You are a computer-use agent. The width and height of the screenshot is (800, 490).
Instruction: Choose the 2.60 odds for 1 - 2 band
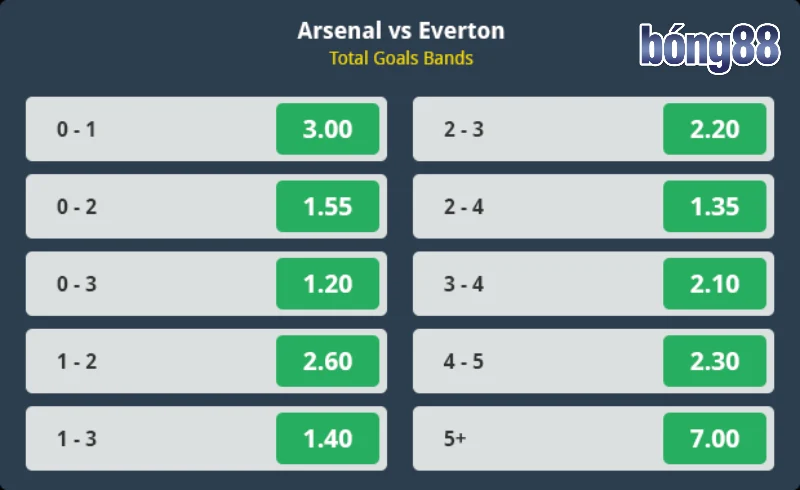[x=328, y=361]
